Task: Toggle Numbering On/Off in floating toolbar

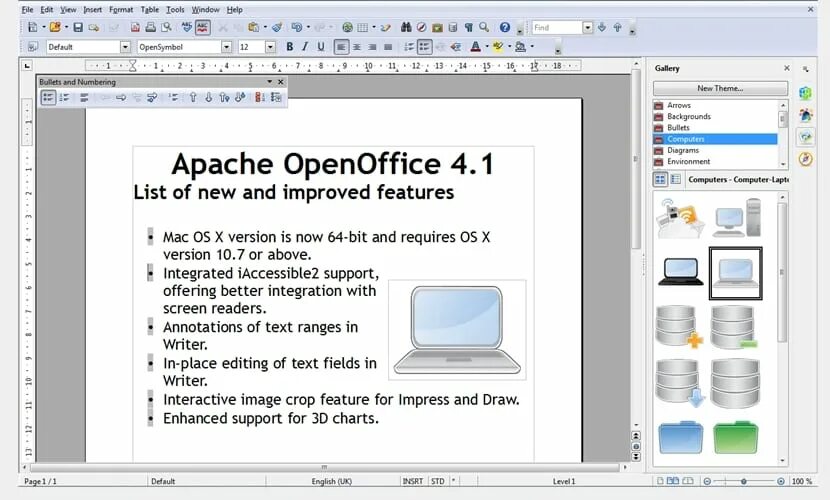Action: (x=65, y=97)
